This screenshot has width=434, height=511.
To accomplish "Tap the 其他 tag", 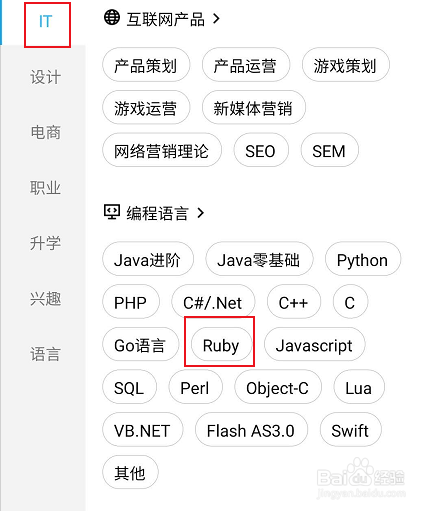I will (x=130, y=473).
